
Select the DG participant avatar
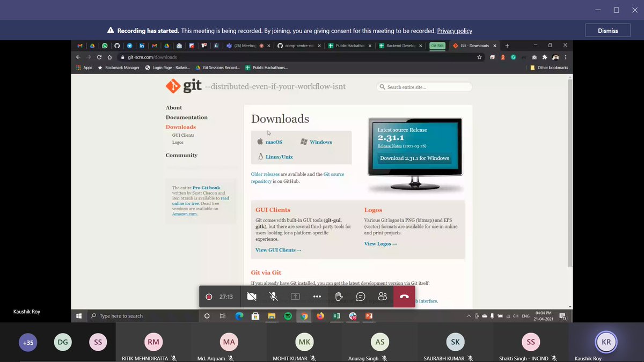tap(63, 342)
